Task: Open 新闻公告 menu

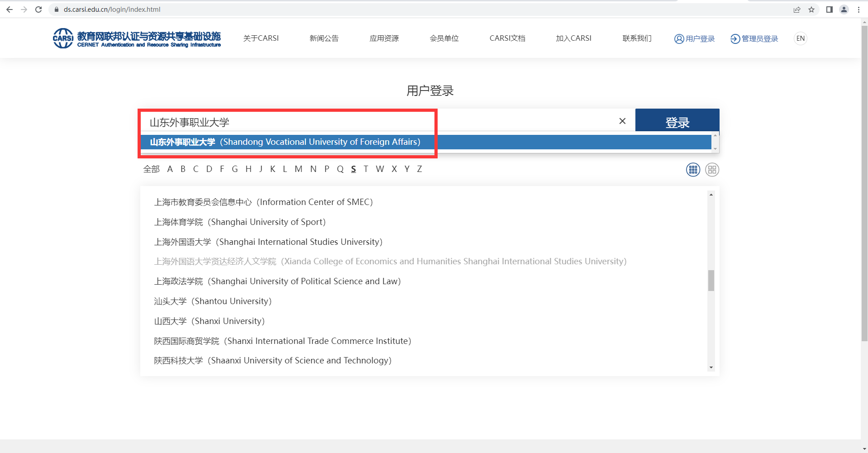Action: [x=324, y=38]
